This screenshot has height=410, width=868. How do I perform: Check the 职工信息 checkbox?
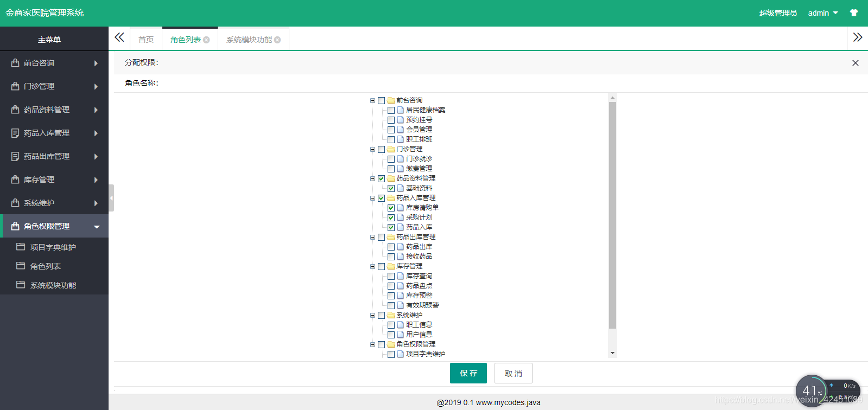coord(391,325)
